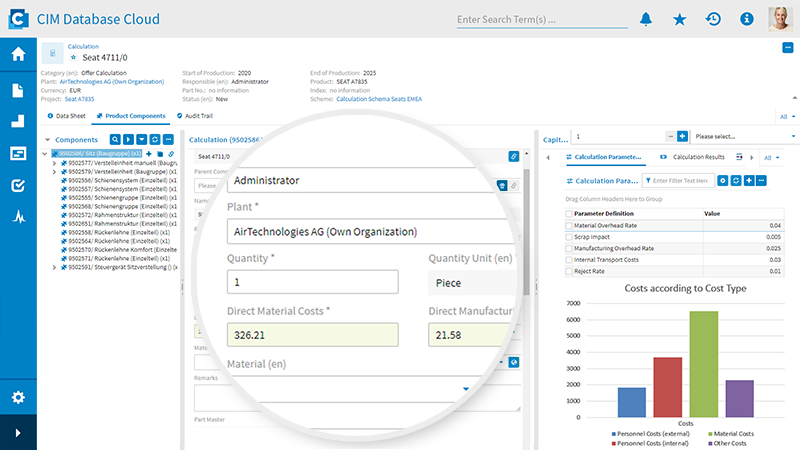
Task: Switch to the Data Sheet tab
Action: pyautogui.click(x=70, y=117)
